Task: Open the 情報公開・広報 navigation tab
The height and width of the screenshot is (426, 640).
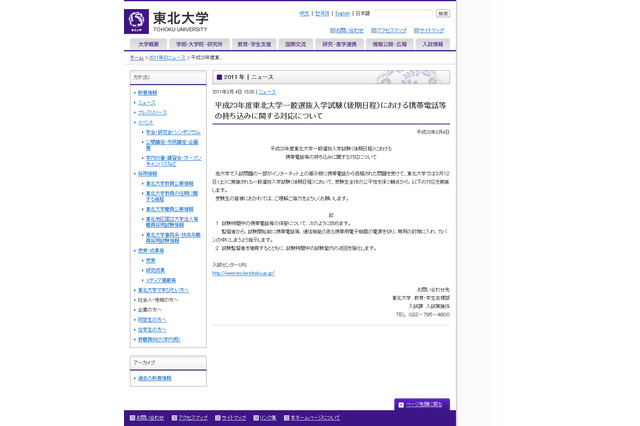Action: (390, 44)
